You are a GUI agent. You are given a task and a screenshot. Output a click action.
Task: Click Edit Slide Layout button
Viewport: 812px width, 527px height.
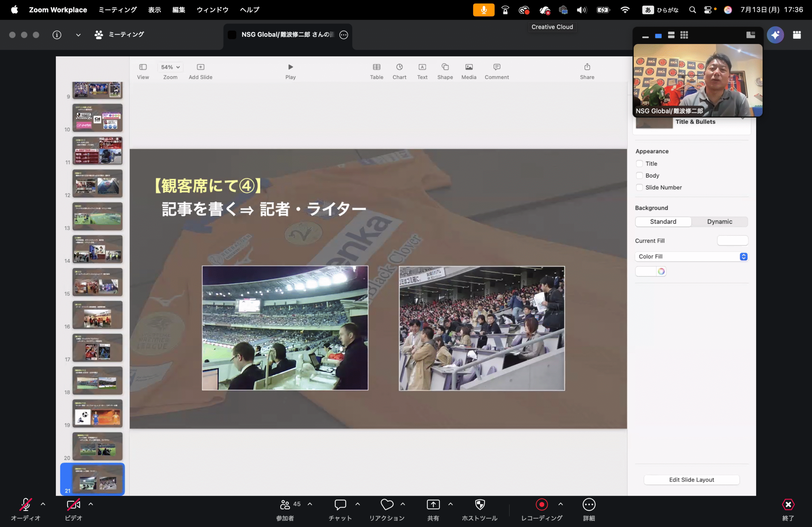[x=691, y=479]
